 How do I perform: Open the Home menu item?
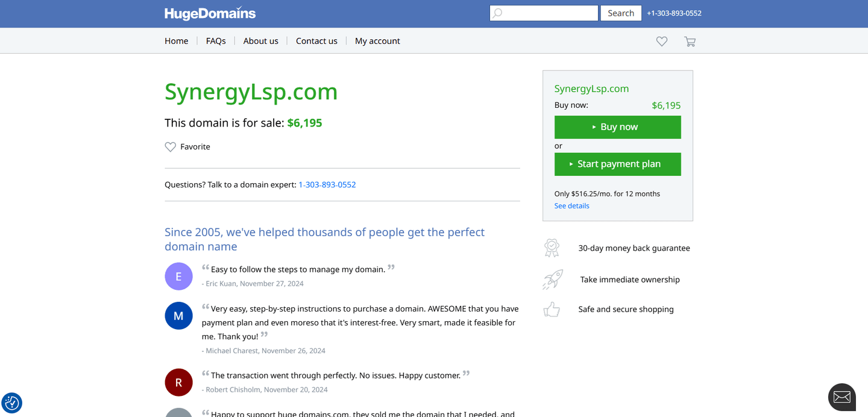pyautogui.click(x=176, y=40)
